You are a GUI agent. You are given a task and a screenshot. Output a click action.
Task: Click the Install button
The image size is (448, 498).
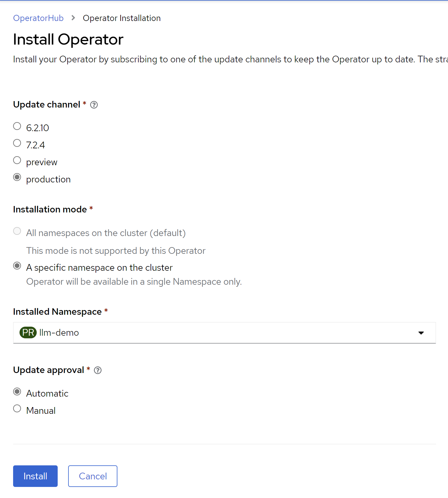pos(35,476)
